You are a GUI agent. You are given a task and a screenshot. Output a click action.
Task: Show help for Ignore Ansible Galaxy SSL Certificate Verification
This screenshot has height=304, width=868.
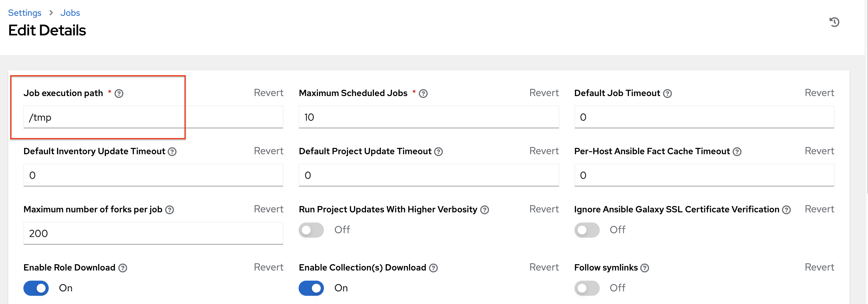click(x=786, y=210)
